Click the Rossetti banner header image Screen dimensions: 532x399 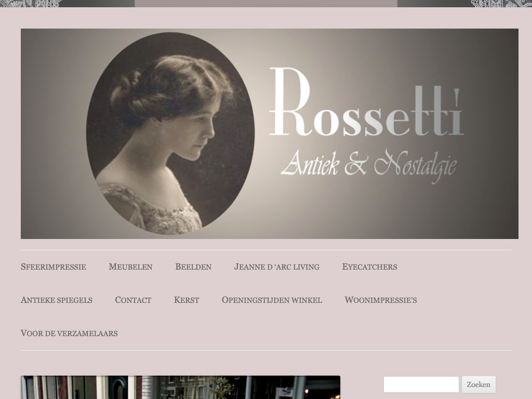pos(270,134)
